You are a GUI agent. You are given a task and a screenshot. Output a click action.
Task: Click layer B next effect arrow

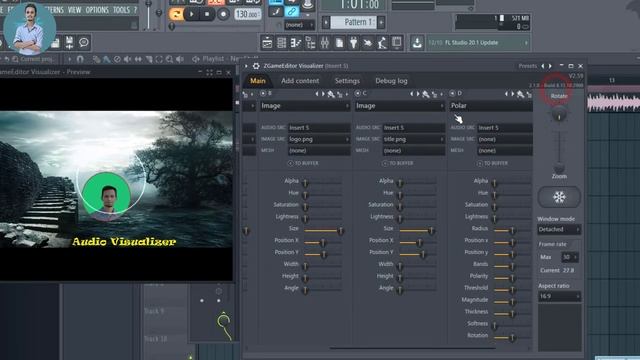(324, 94)
